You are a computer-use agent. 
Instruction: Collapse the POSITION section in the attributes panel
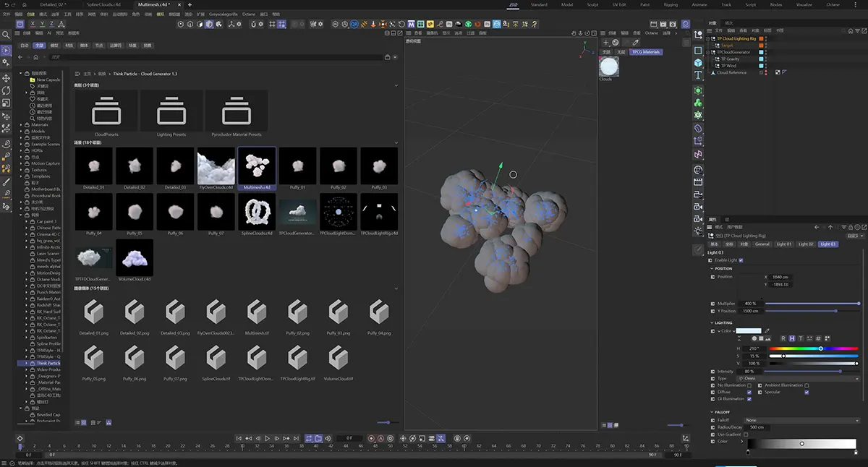pos(711,269)
